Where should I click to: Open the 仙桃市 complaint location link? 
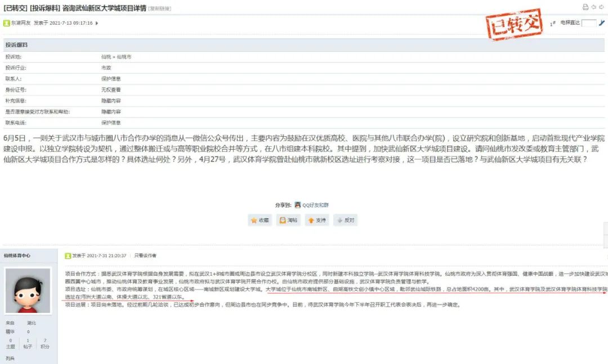124,57
